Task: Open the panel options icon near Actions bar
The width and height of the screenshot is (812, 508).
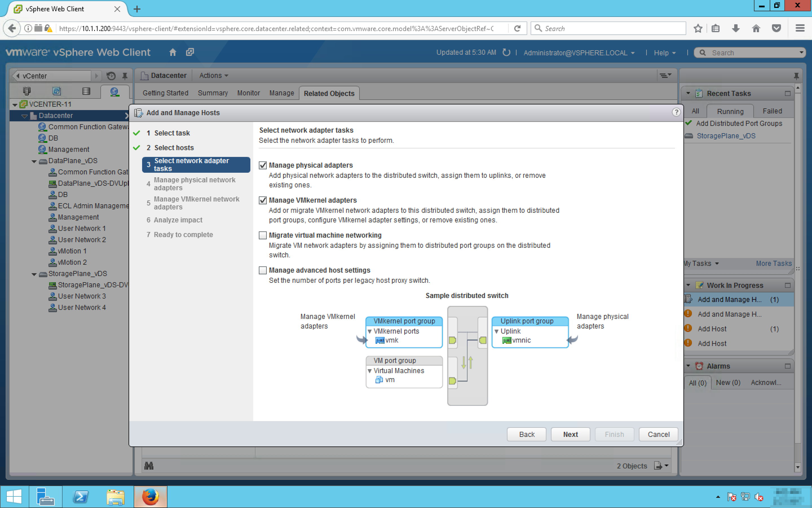Action: pyautogui.click(x=665, y=75)
